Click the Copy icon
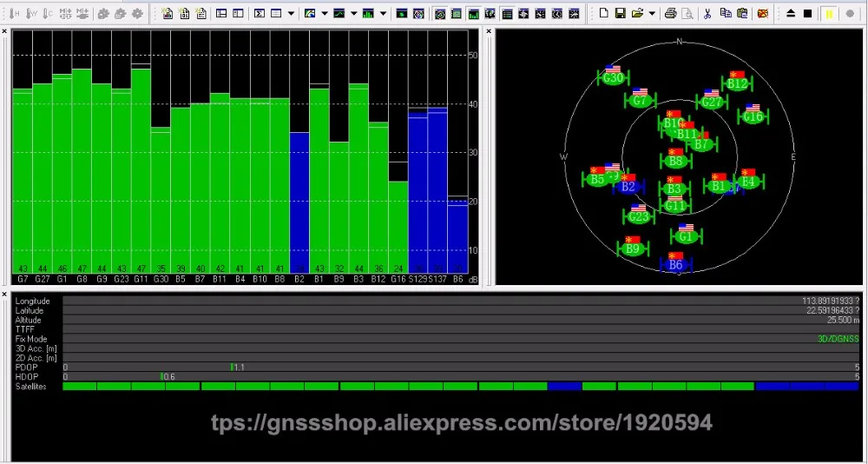 [x=725, y=13]
